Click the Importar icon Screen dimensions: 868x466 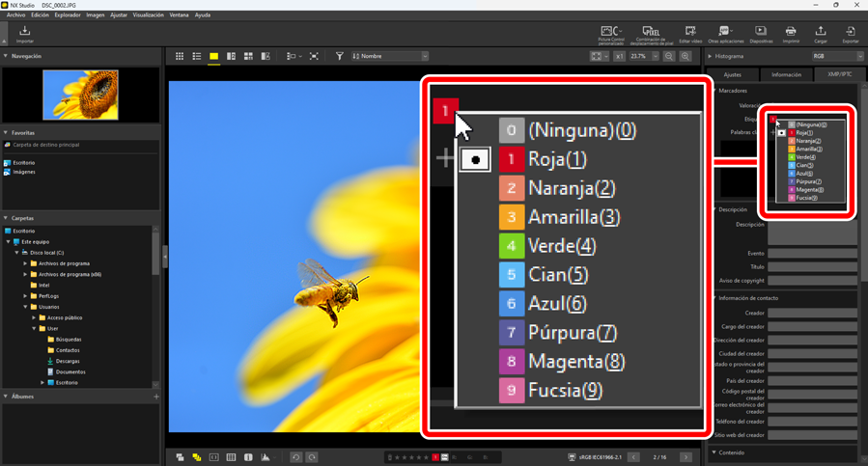click(x=24, y=34)
